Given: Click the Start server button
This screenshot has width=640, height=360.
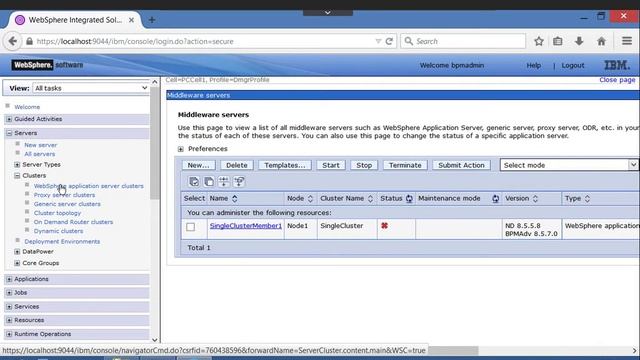Looking at the screenshot, I should tap(331, 165).
